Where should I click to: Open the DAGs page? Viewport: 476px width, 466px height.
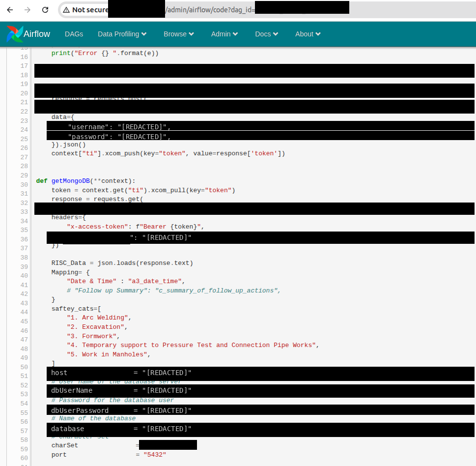tap(74, 34)
